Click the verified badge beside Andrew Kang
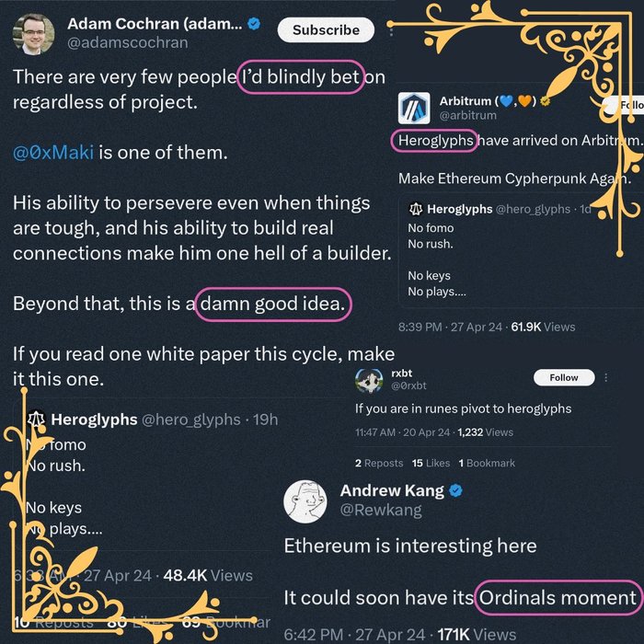Viewport: 644px width, 644px height. pos(455,490)
